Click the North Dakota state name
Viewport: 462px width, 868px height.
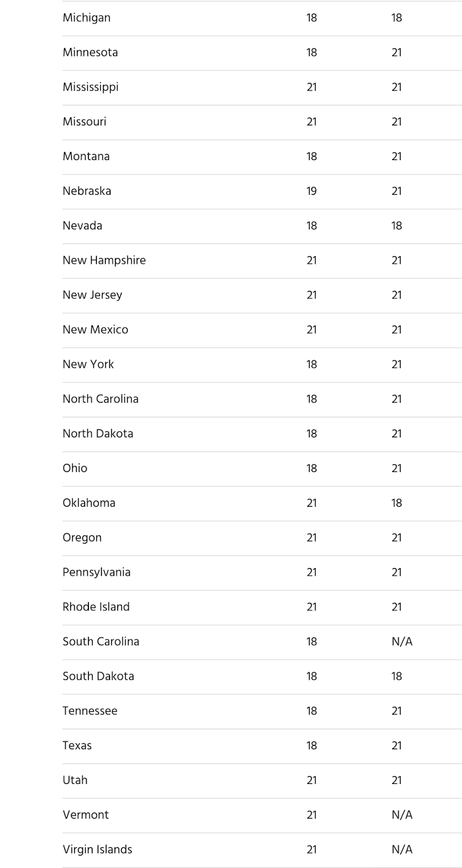coord(98,434)
